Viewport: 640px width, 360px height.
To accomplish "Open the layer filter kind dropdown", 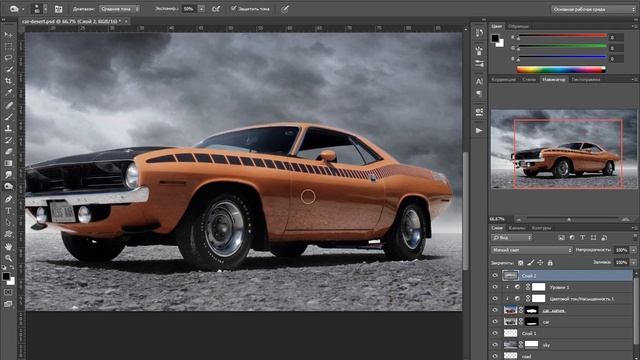I will 511,238.
